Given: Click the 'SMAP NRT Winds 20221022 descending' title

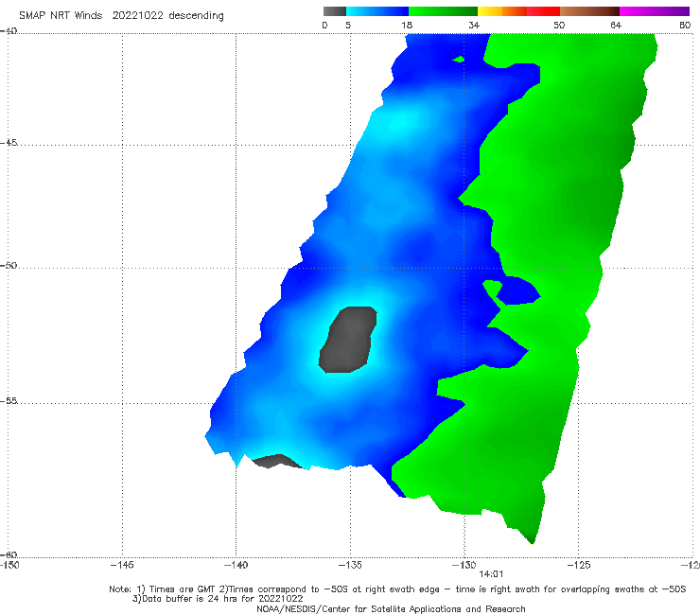Looking at the screenshot, I should (121, 16).
